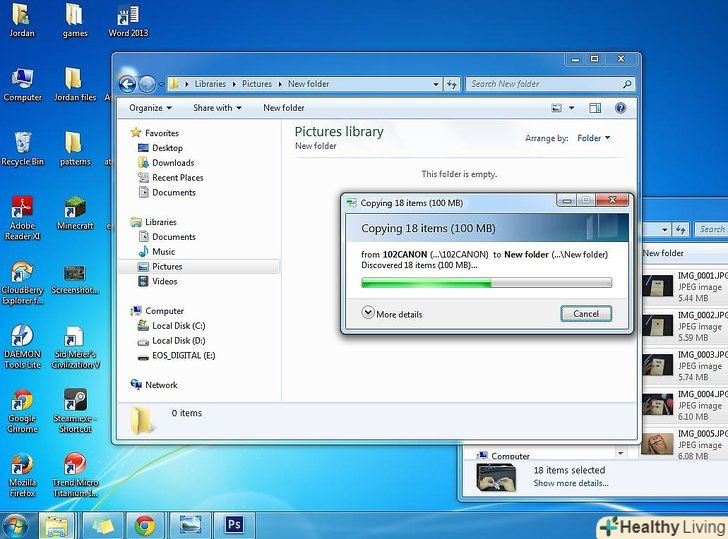
Task: Change Arrange by Folder dropdown
Action: pos(593,138)
